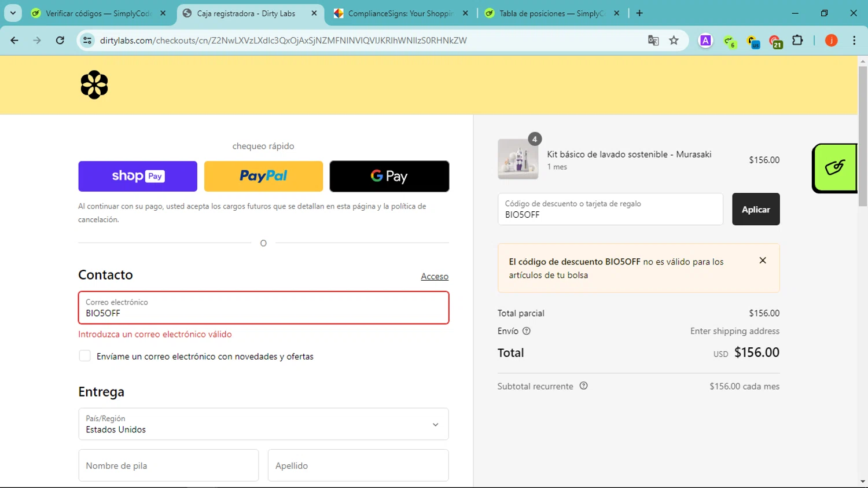The width and height of the screenshot is (868, 488).
Task: Pay with Google Pay
Action: [x=389, y=176]
